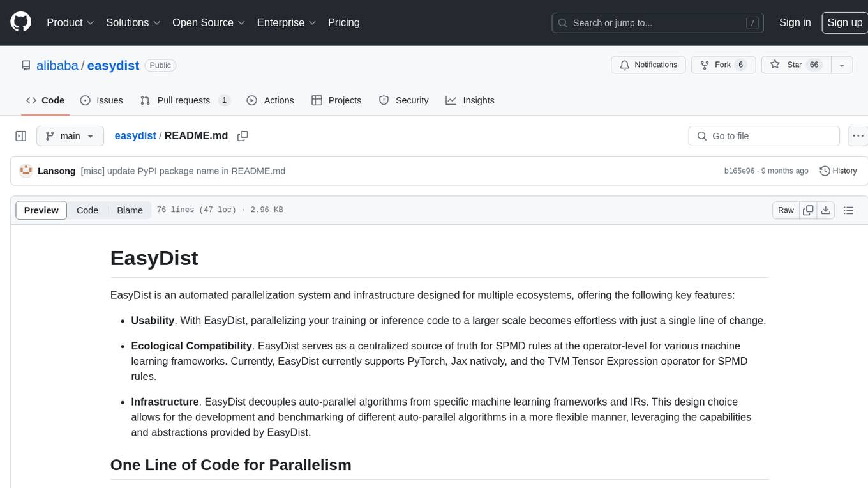The width and height of the screenshot is (868, 488).
Task: Click the Public repository badge
Action: tap(160, 65)
